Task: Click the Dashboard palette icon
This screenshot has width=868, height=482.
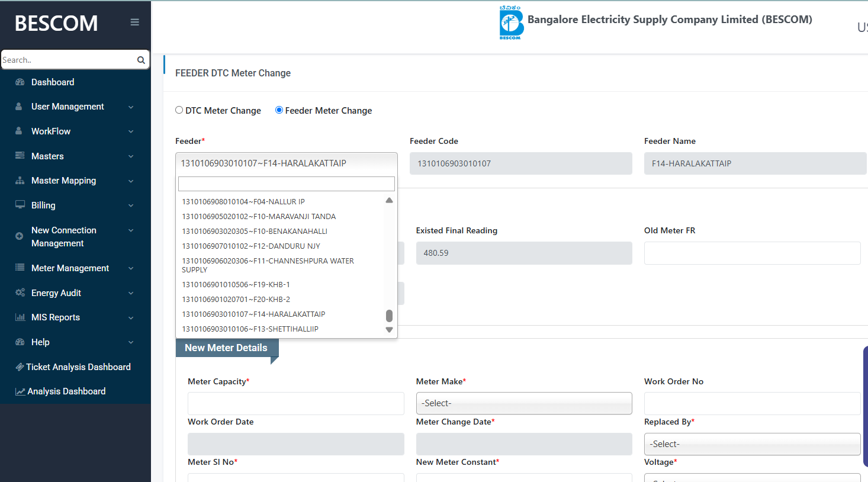Action: coord(20,82)
